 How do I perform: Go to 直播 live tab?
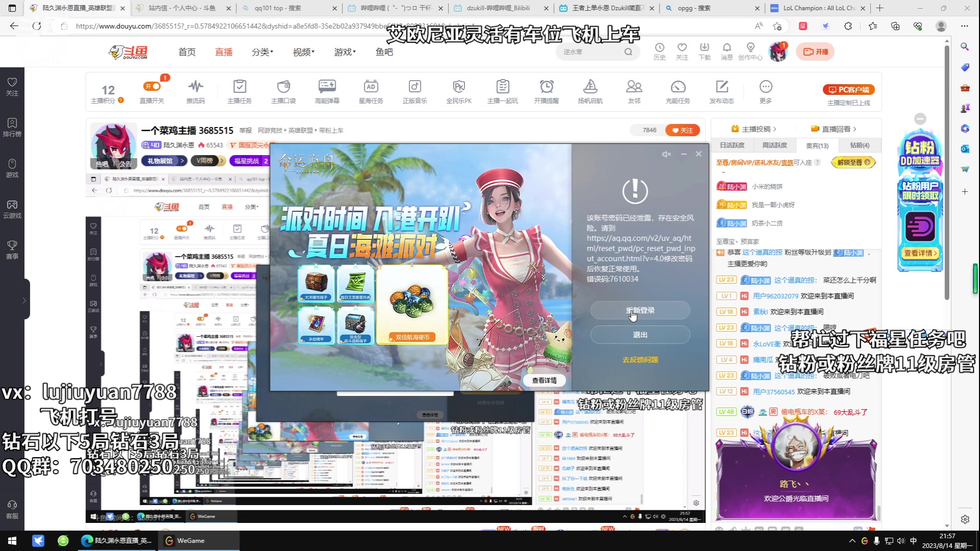(x=224, y=52)
